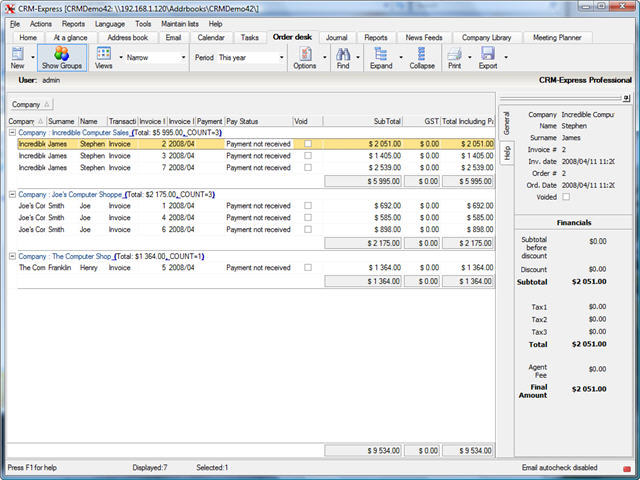Open the Reports menu in menu bar

(73, 23)
